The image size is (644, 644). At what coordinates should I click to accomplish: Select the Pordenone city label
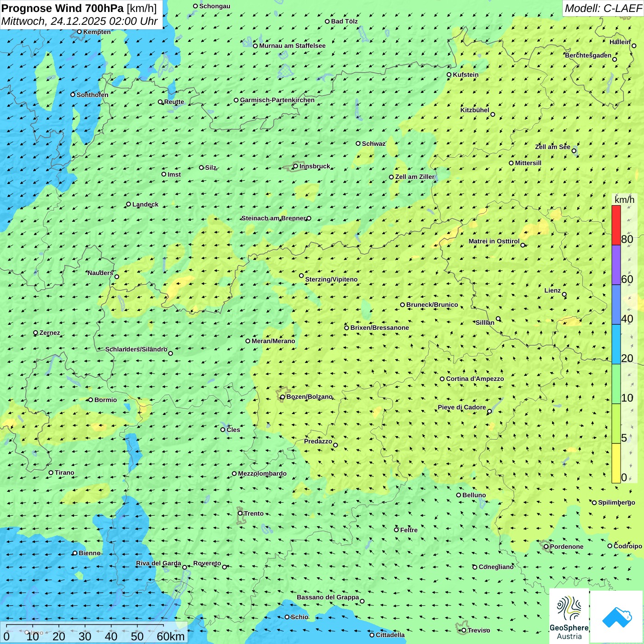567,546
